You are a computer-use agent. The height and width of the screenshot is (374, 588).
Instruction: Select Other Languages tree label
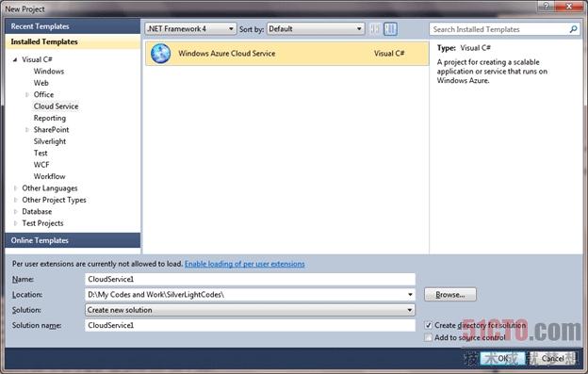click(50, 188)
